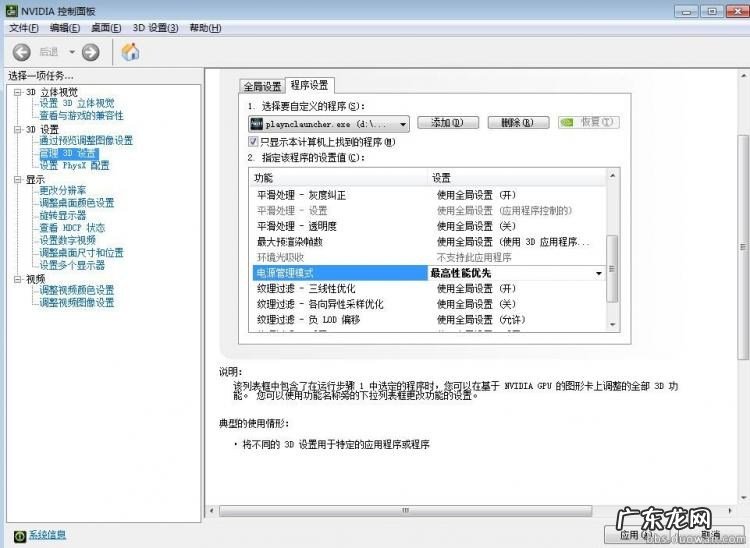Image resolution: width=750 pixels, height=548 pixels.
Task: Open 查看与游戏的兼容性 task
Action: pos(81,116)
